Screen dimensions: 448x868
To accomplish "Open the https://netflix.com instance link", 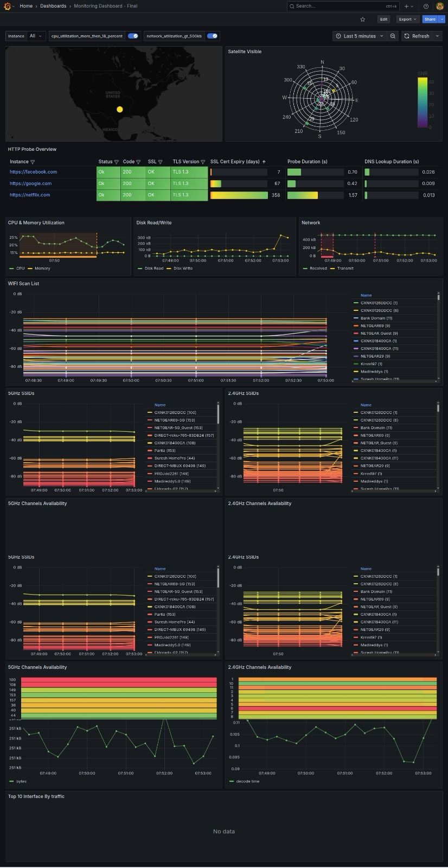I will tap(30, 195).
